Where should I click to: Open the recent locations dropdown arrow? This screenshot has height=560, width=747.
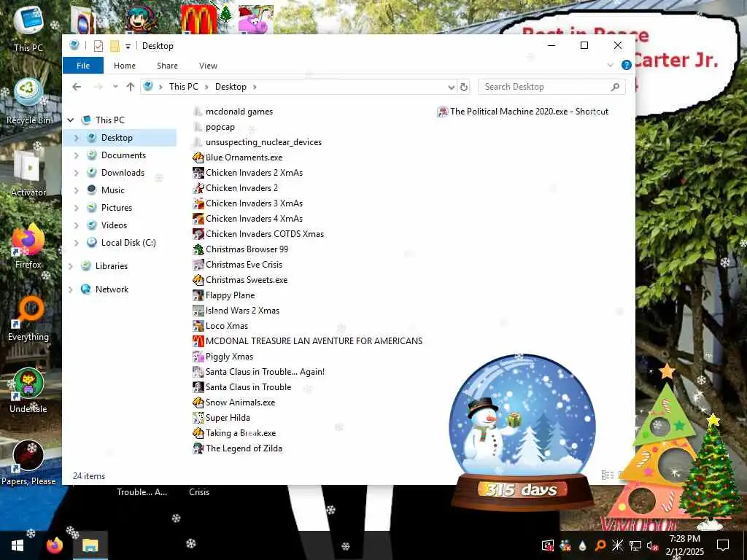115,87
